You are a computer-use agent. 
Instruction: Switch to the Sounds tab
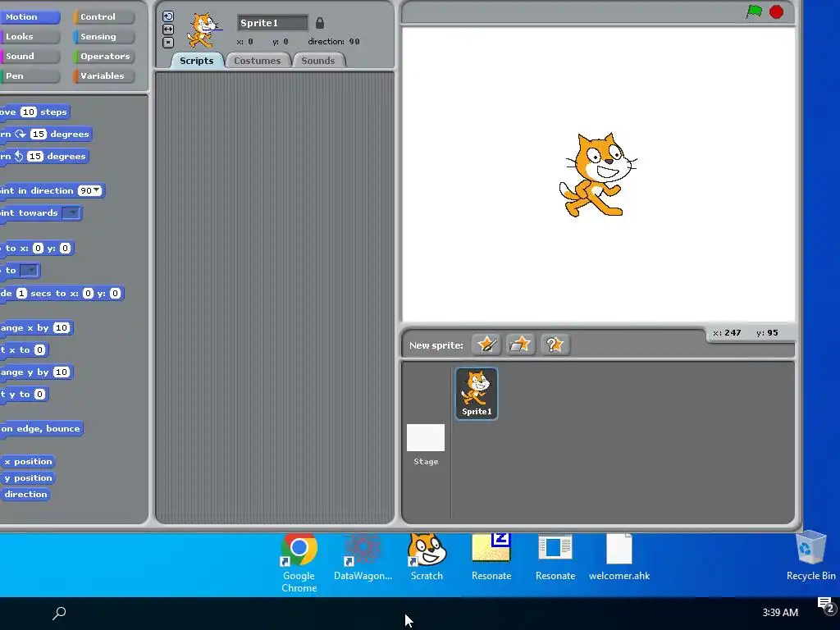point(318,61)
